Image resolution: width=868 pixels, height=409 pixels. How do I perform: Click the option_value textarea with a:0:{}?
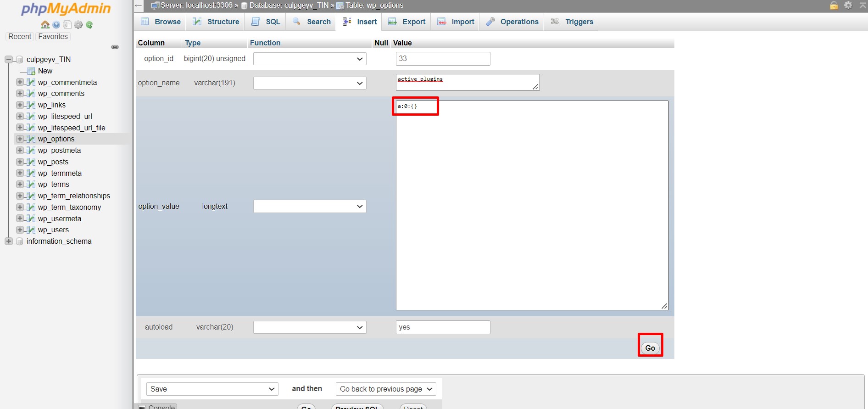click(x=532, y=205)
